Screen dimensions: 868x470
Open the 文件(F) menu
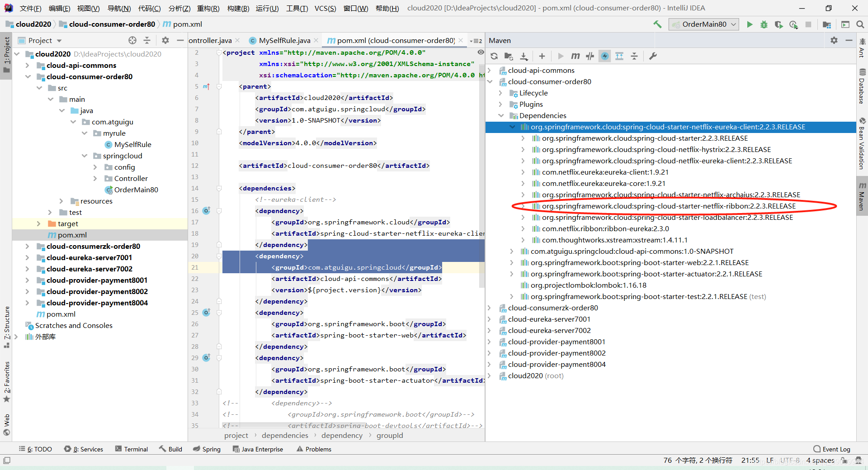tap(31, 8)
